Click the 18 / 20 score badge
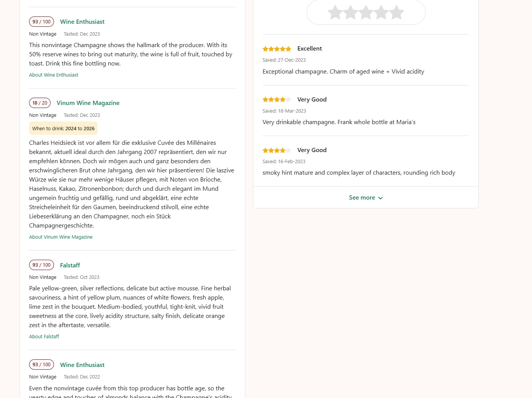Image resolution: width=532 pixels, height=398 pixels. point(40,103)
